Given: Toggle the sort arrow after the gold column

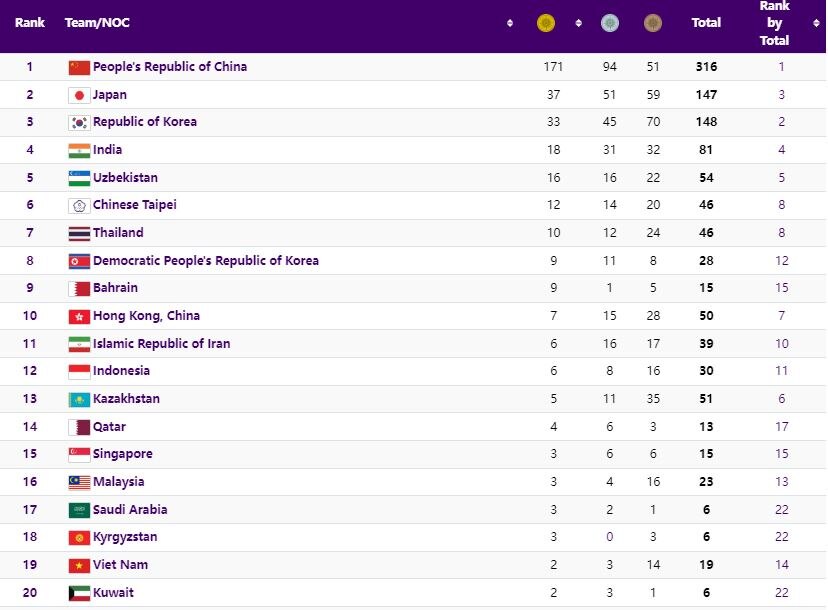Looking at the screenshot, I should tap(578, 22).
